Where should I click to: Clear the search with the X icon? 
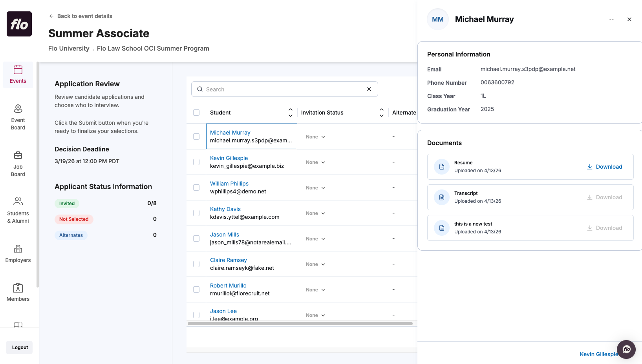click(369, 89)
